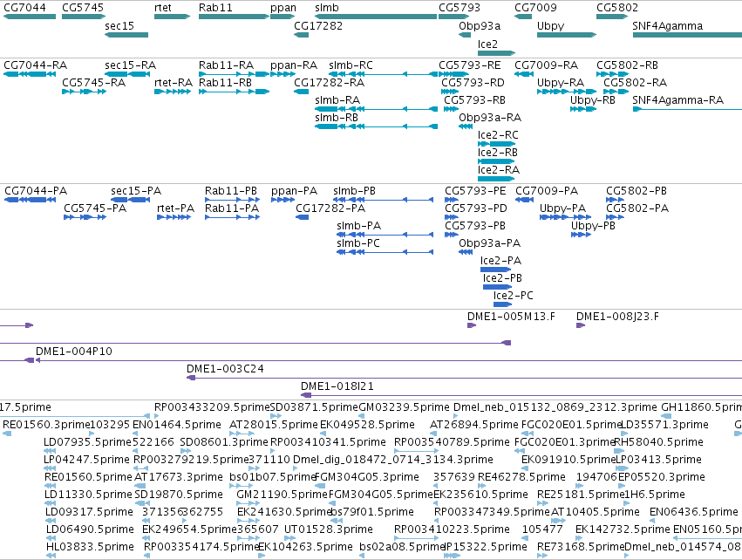The height and width of the screenshot is (560, 742).
Task: Click the Ice2-PC protein label
Action: pos(513,296)
